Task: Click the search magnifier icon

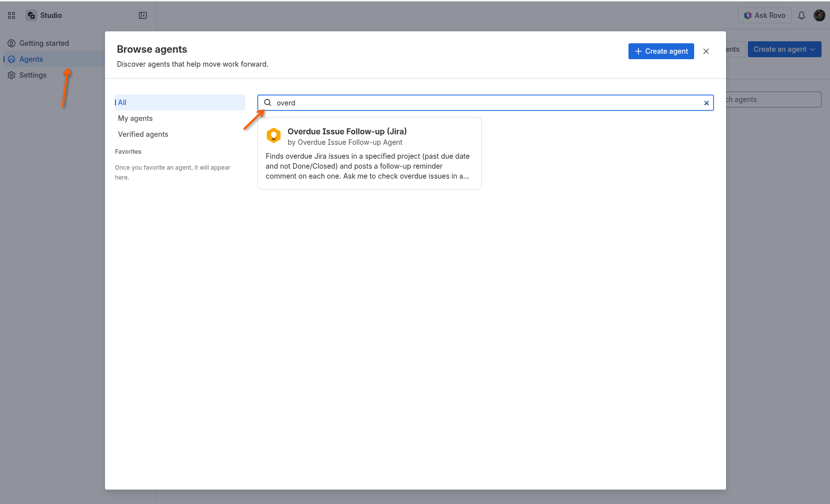Action: pos(268,102)
